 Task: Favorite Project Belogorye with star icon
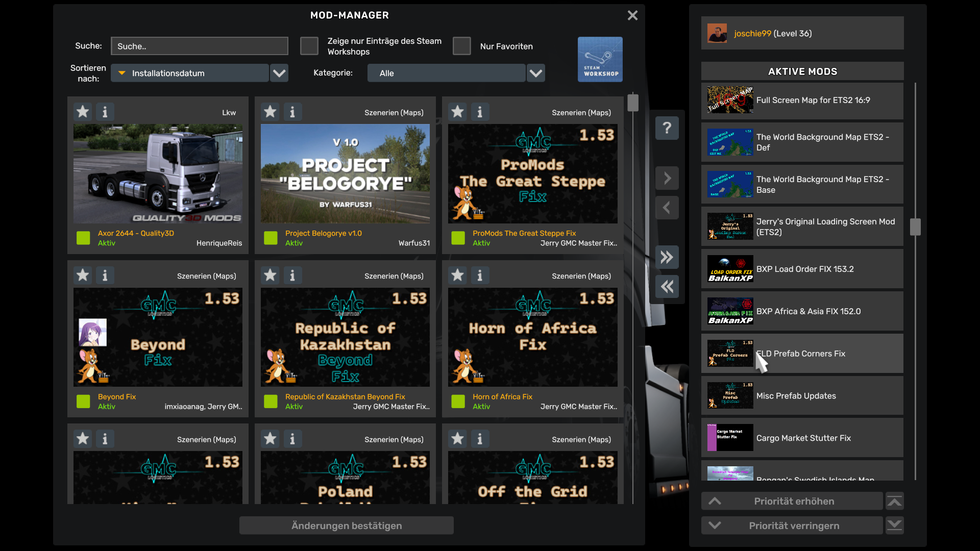tap(270, 112)
